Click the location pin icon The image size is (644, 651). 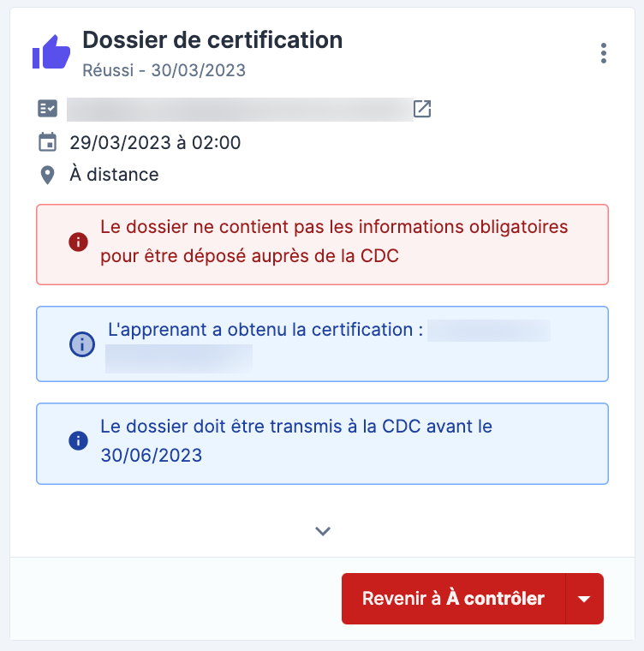(x=47, y=175)
